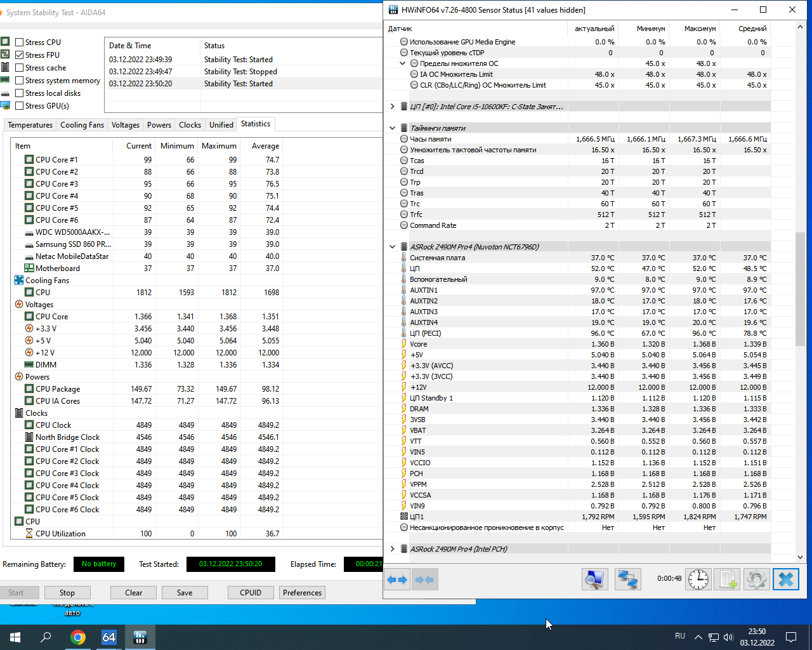Select the Voltages tab
The height and width of the screenshot is (650, 812).
[126, 125]
